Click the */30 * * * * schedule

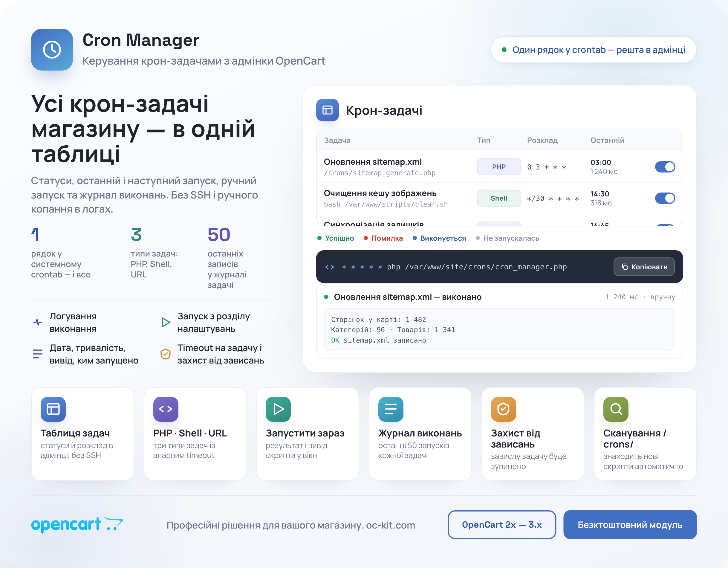[553, 199]
